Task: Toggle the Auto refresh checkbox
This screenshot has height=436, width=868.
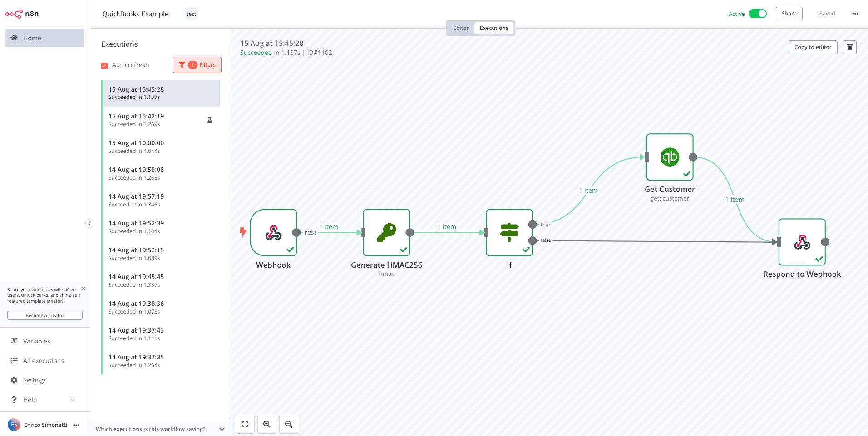Action: click(x=104, y=65)
